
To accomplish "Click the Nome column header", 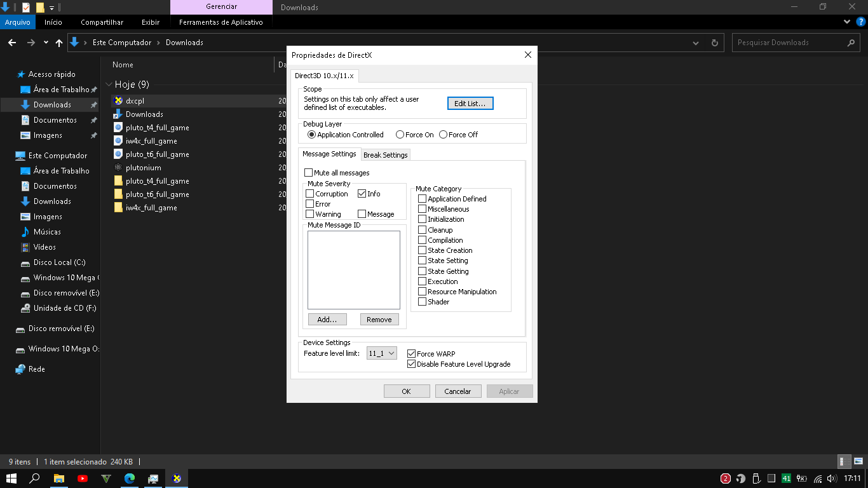I will pos(123,65).
